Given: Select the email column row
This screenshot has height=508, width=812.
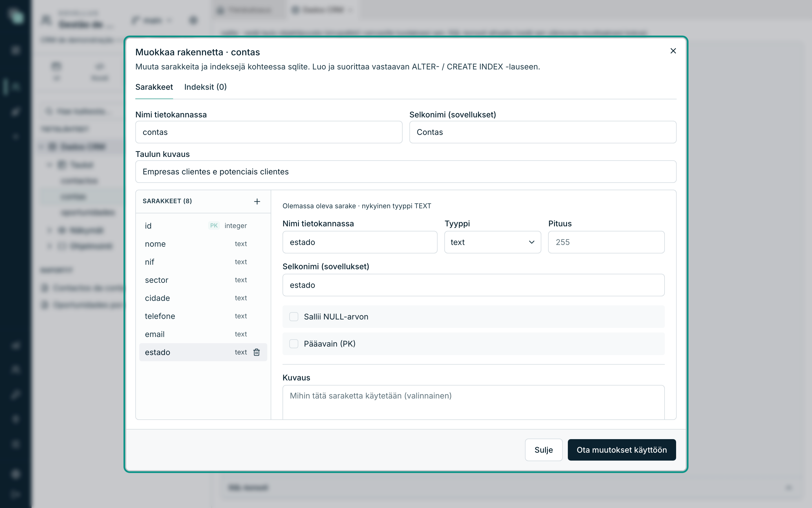Looking at the screenshot, I should (x=203, y=334).
